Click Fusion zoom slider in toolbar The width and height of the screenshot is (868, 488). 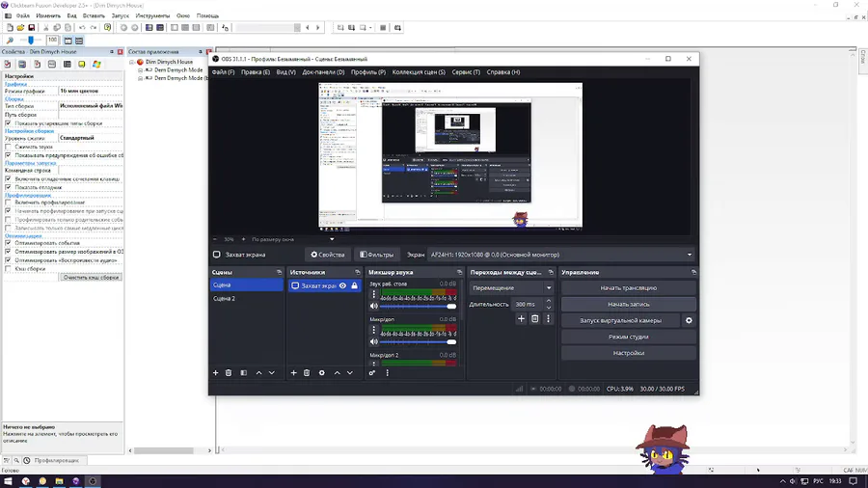coord(31,41)
